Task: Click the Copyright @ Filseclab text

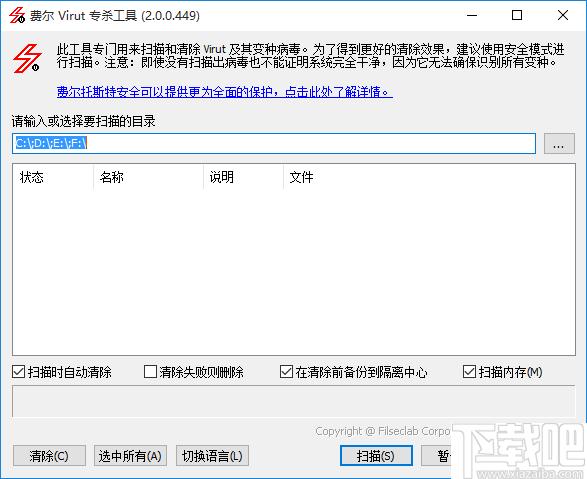Action: click(383, 431)
